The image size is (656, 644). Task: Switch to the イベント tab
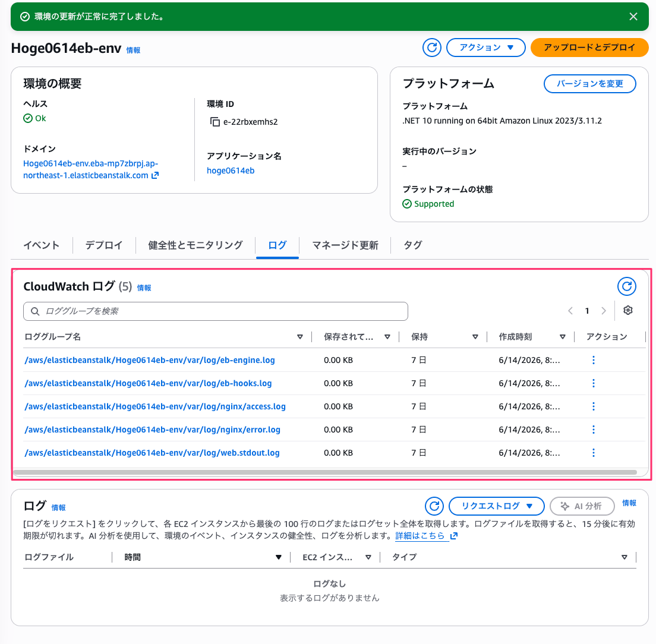pos(42,245)
